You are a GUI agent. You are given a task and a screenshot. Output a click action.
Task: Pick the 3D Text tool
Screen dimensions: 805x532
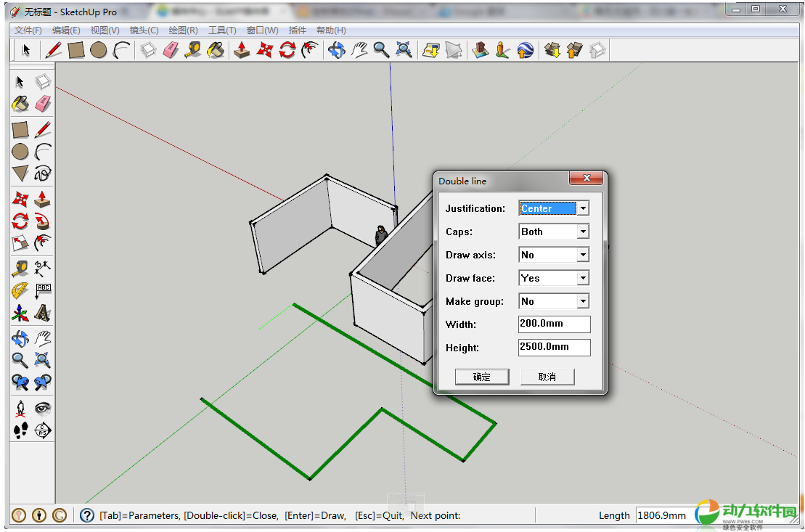[x=43, y=314]
